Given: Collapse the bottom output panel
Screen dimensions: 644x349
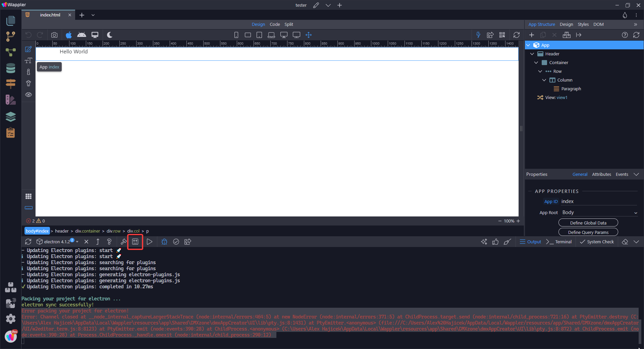Looking at the screenshot, I should 636,242.
